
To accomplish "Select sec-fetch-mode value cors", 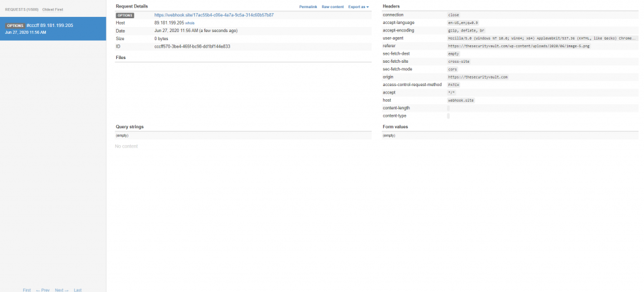I will (x=452, y=69).
